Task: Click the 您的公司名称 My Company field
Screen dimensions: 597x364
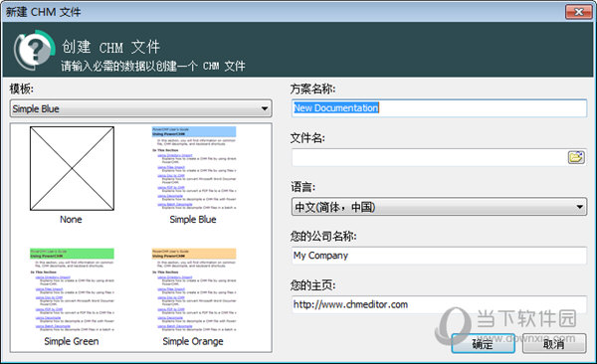Action: coord(439,256)
